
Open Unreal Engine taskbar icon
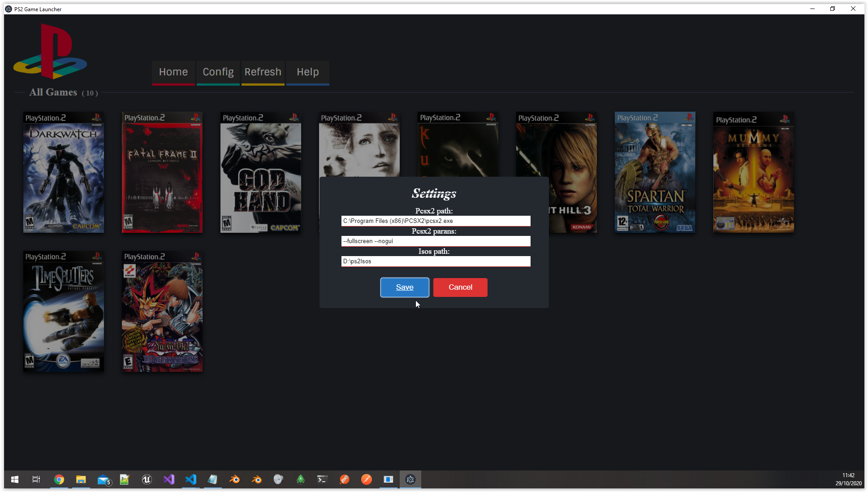point(147,479)
